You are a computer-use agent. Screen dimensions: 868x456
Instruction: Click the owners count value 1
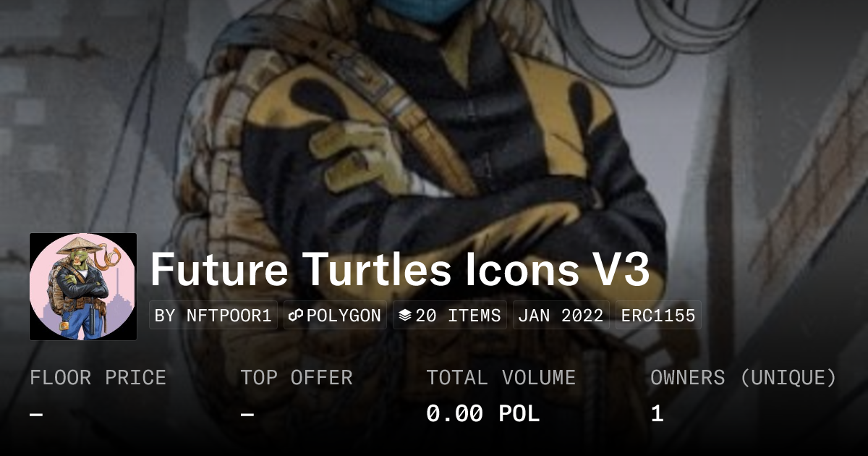657,414
